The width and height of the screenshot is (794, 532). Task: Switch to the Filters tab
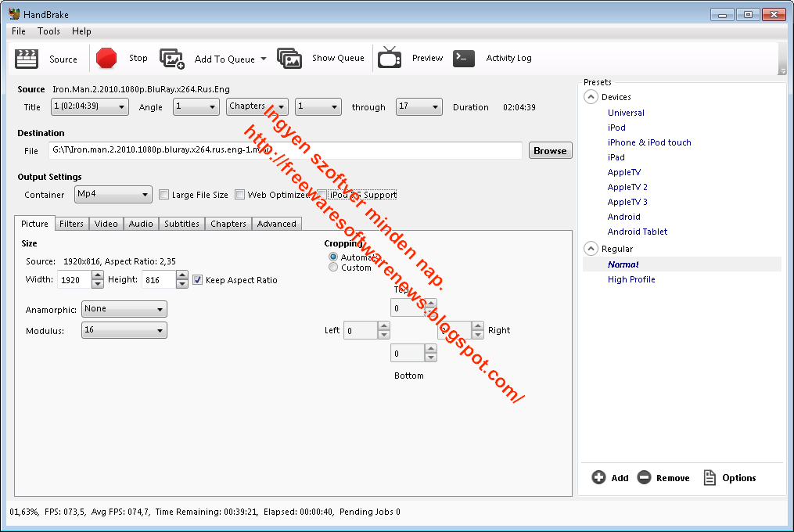[71, 224]
